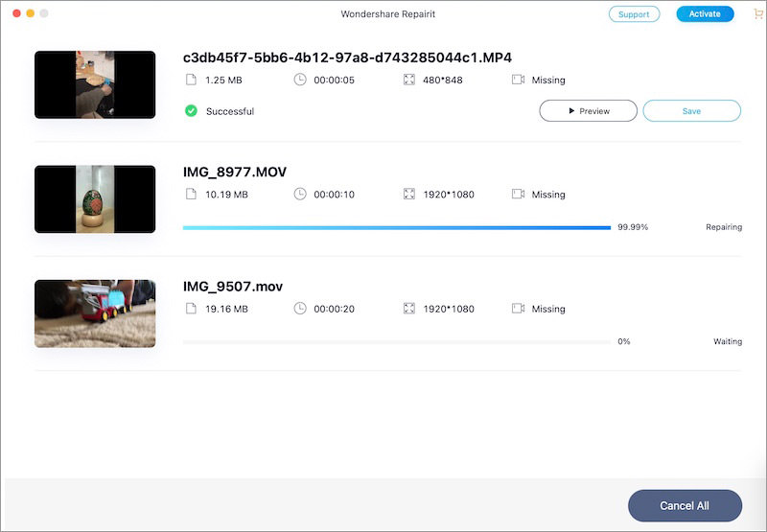Image resolution: width=767 pixels, height=532 pixels.
Task: Click resolution icon beside 480*848
Action: 409,80
